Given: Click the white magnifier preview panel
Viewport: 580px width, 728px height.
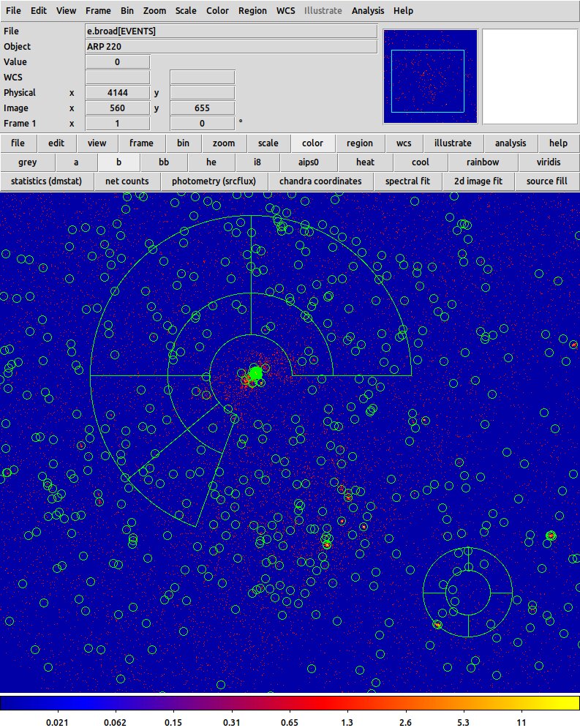Looking at the screenshot, I should point(530,77).
